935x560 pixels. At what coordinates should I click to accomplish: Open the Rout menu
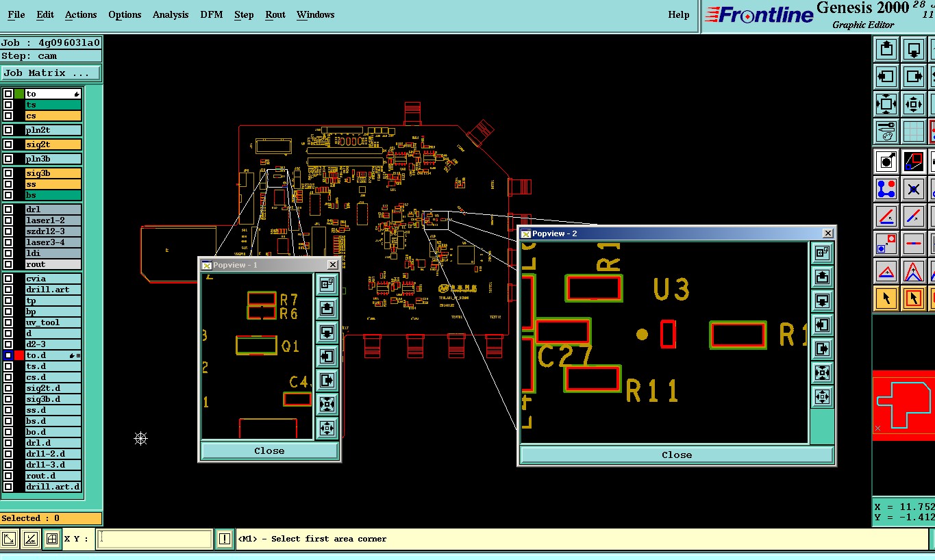click(x=275, y=14)
